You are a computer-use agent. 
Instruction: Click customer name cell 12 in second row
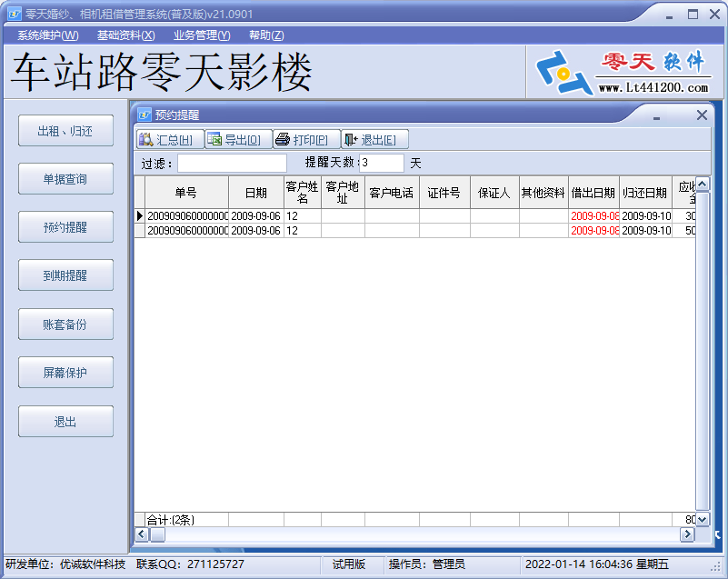(x=303, y=230)
